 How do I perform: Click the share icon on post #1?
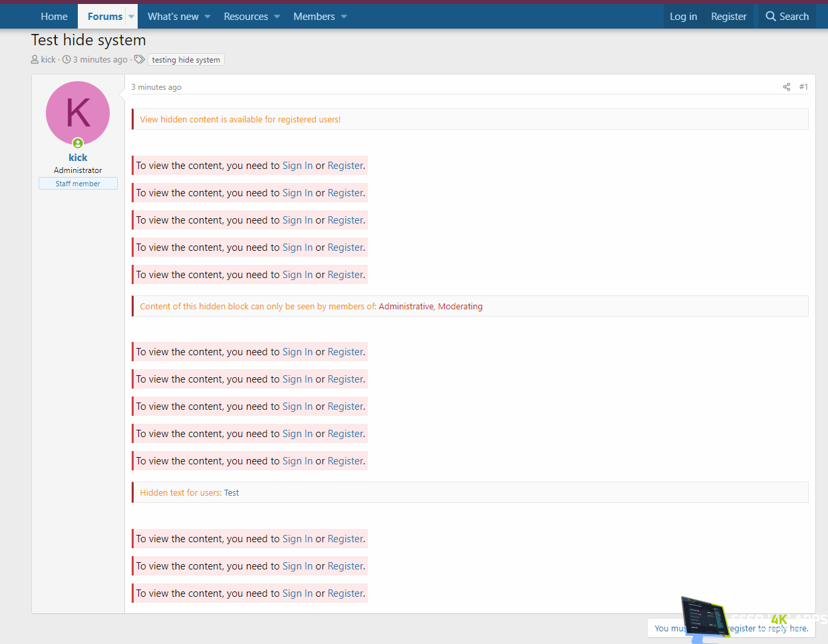pos(786,87)
